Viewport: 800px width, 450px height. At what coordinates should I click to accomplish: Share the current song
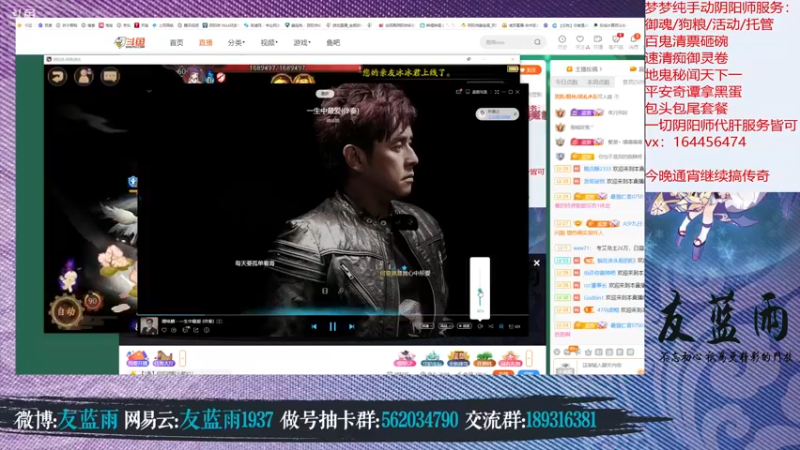pos(196,330)
